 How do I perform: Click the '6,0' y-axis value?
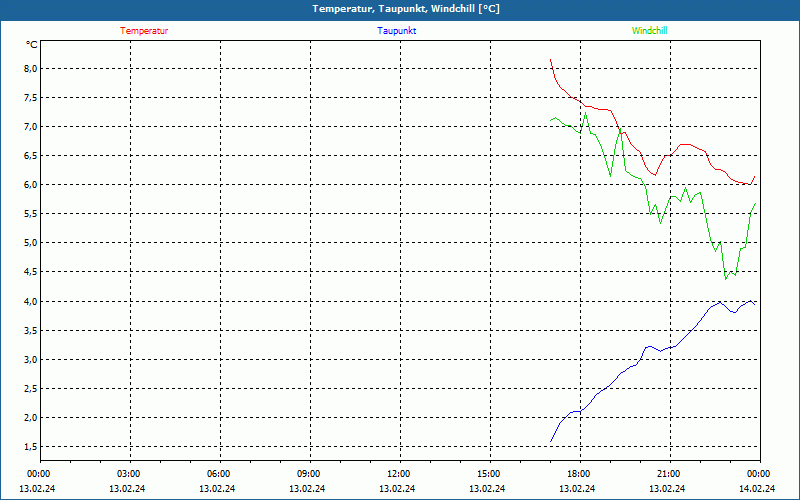(x=31, y=185)
